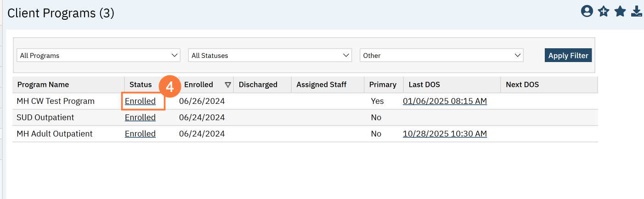Image resolution: width=644 pixels, height=199 pixels.
Task: Open the 01/06/2025 08:15 AM last service
Action: click(x=445, y=101)
